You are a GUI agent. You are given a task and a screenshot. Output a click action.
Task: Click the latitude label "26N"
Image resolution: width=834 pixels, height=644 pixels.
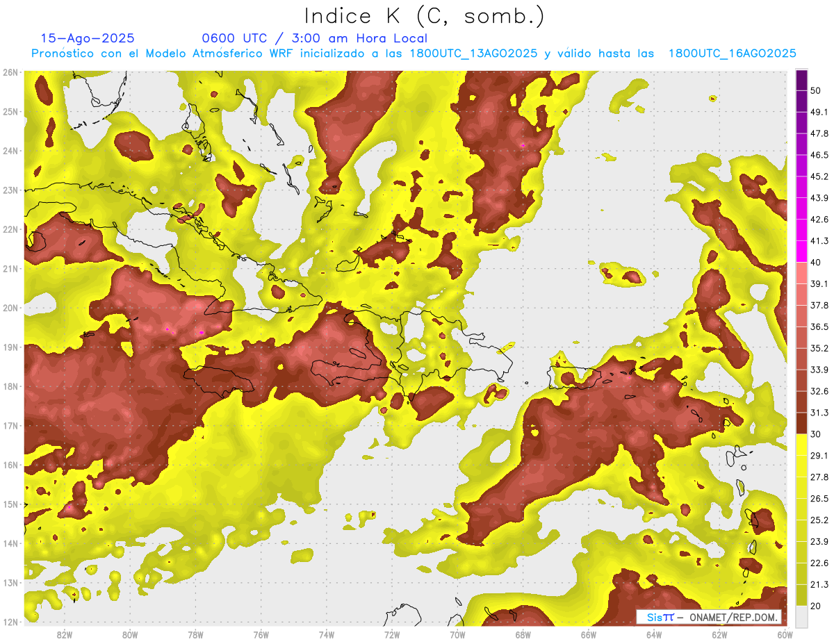[11, 72]
